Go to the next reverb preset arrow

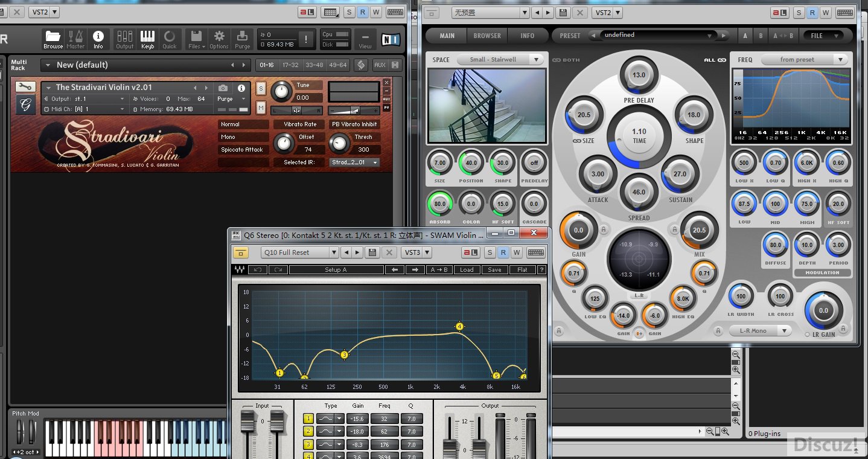coord(723,36)
